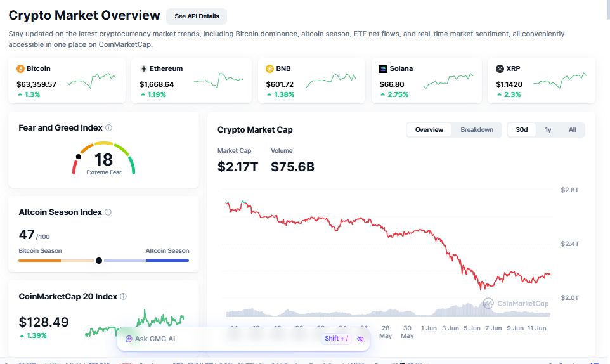Click the Volume value $75.6B

[x=292, y=167]
